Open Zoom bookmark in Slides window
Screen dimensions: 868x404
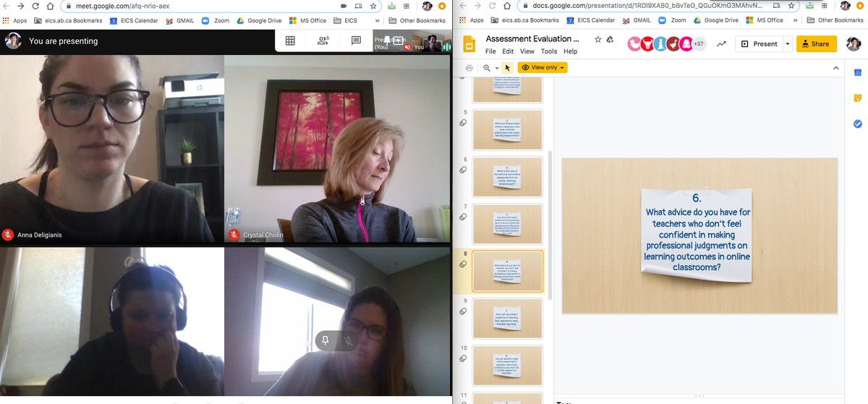(x=672, y=20)
